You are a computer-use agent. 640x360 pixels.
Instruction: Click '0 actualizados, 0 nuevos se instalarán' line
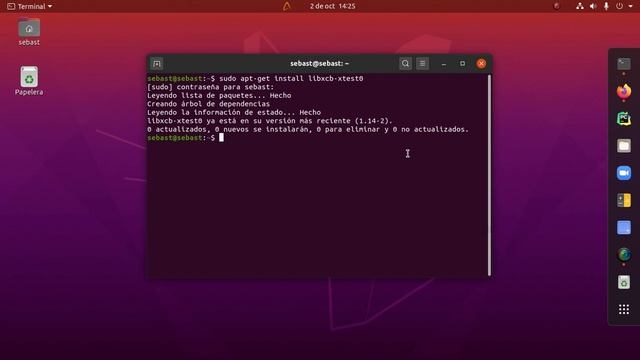tap(308, 129)
